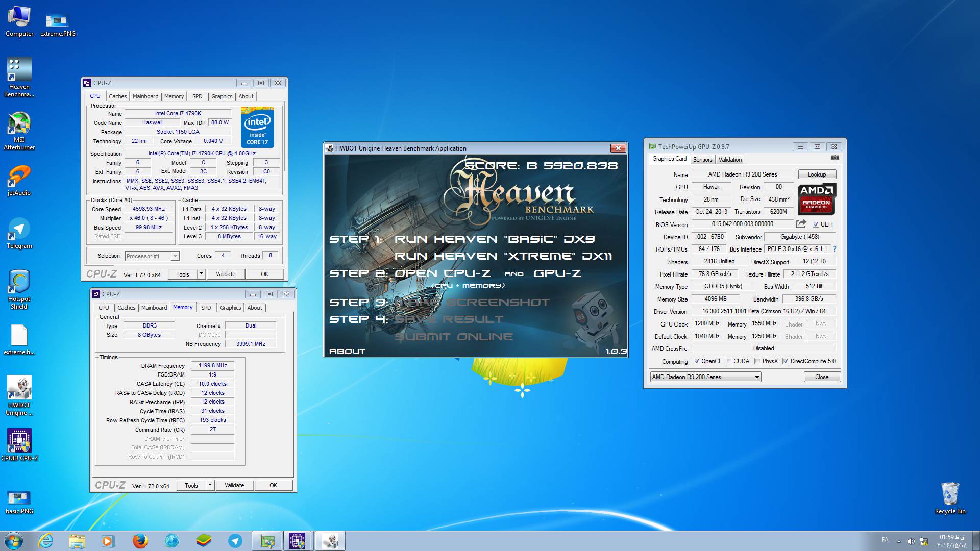Click the Intel Core i7 logo in CPU-Z
Screen dimensions: 980x551
click(x=257, y=127)
